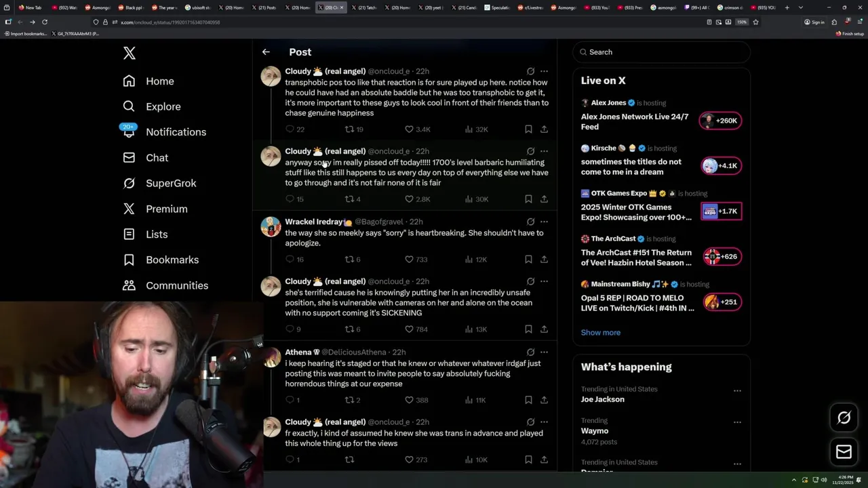Click the Search input field
Viewport: 868px width, 488px height.
pyautogui.click(x=662, y=52)
